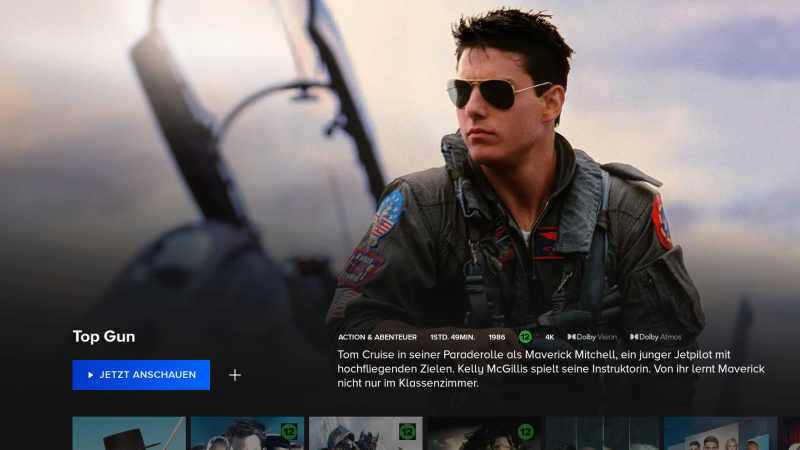Add Top Gun to watchlist with plus icon
Image resolution: width=800 pixels, height=450 pixels.
coord(235,375)
